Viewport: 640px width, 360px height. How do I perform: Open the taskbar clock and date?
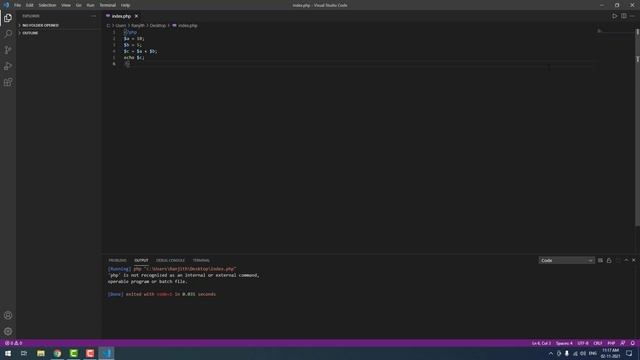pos(611,353)
